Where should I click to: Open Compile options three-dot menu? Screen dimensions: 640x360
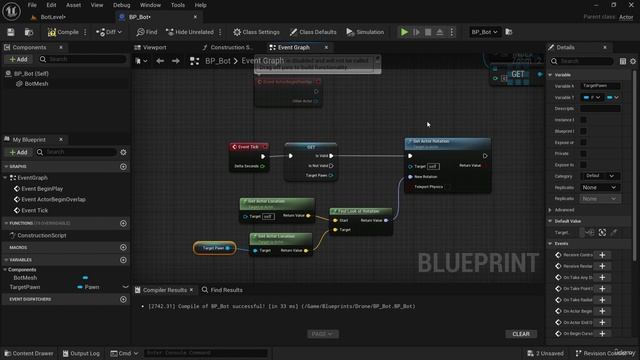(x=85, y=32)
